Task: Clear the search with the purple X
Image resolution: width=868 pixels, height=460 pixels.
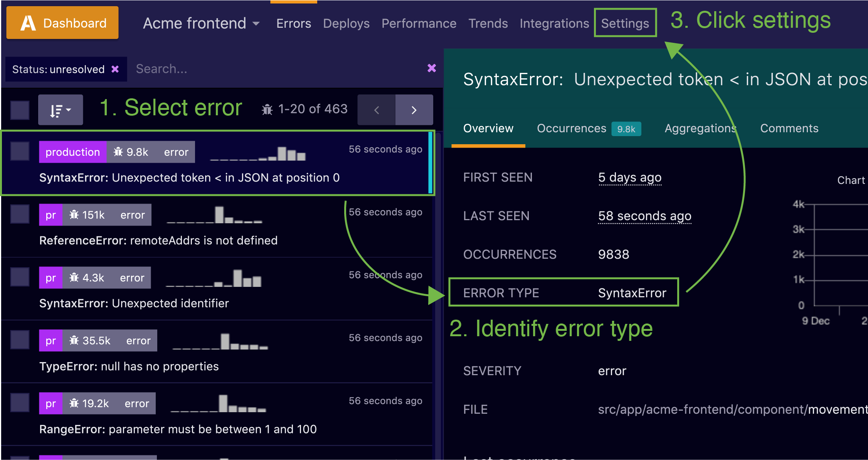Action: 432,68
